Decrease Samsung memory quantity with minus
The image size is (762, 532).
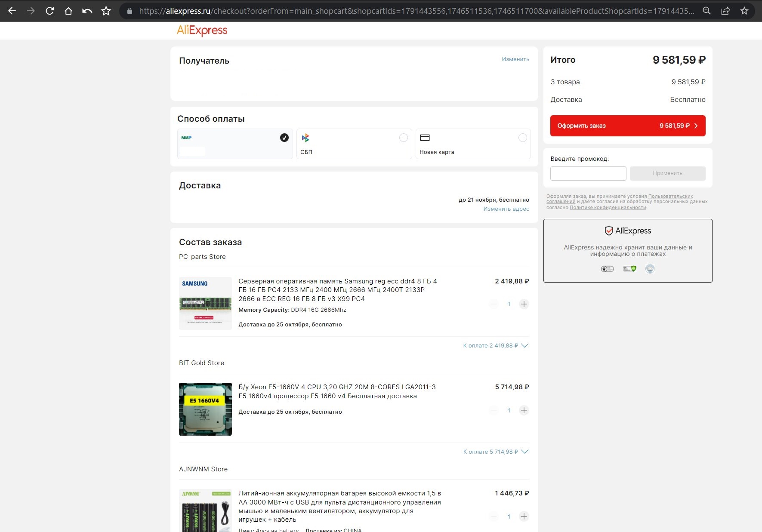point(494,304)
